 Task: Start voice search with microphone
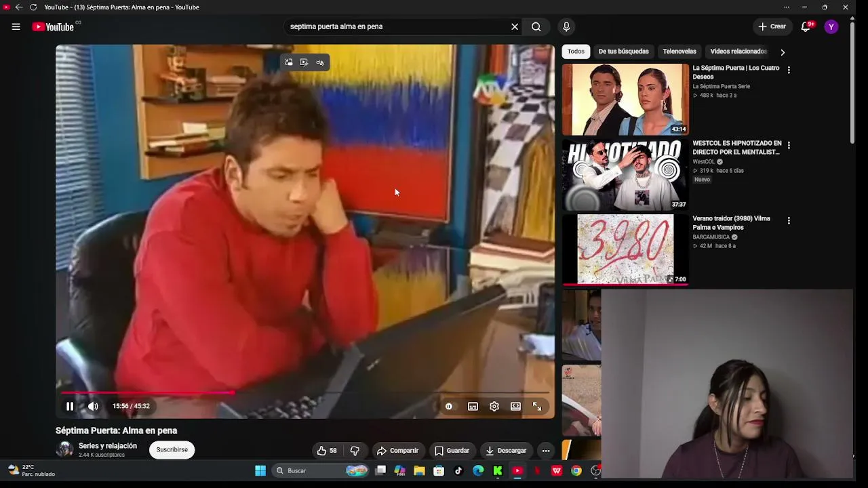pyautogui.click(x=566, y=26)
